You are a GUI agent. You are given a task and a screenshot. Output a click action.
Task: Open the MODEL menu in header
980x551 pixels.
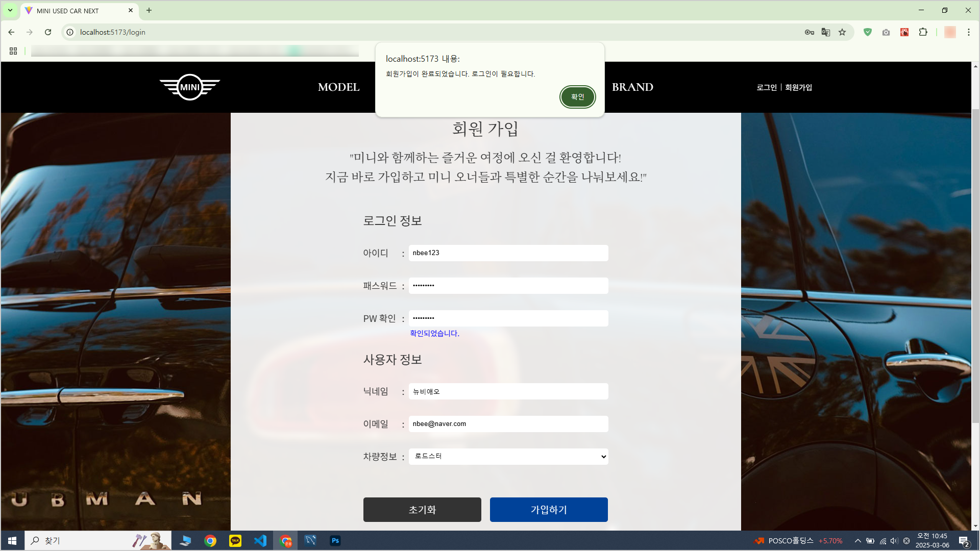click(338, 87)
